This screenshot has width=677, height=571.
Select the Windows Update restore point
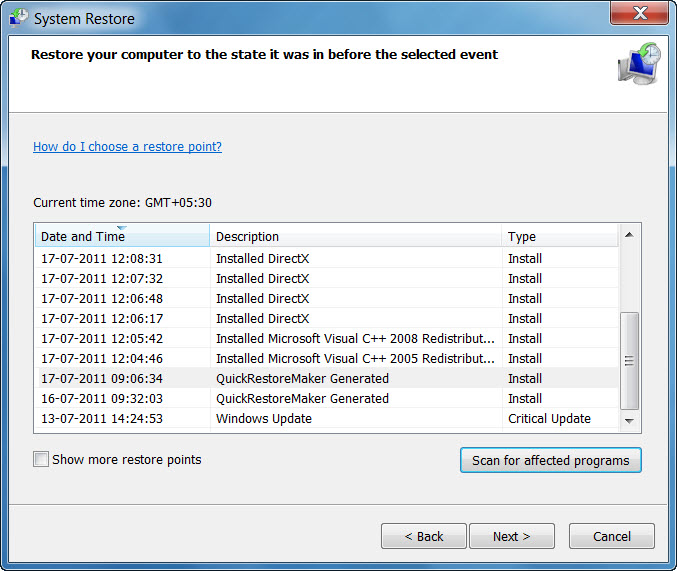[264, 419]
